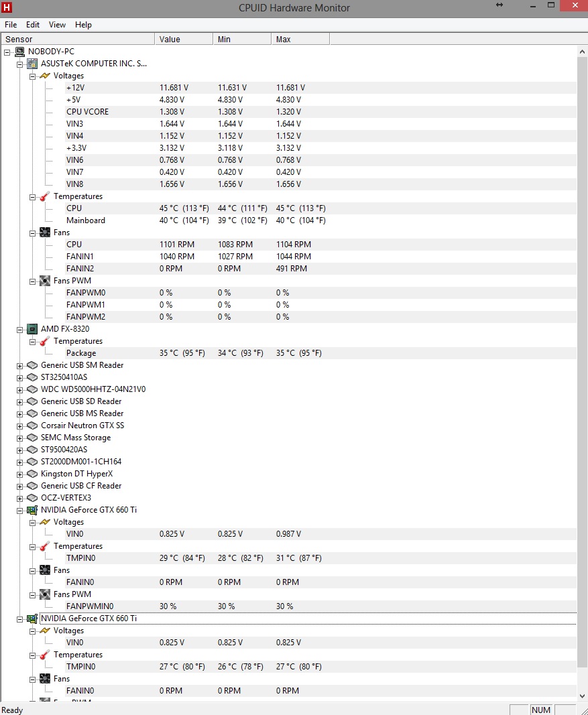Click the Sensor column header
The image size is (588, 715).
(78, 40)
